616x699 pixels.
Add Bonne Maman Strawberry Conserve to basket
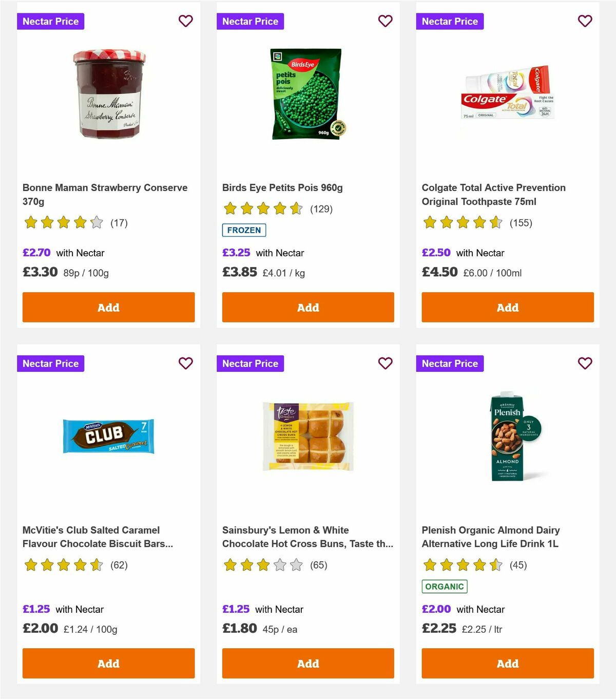click(x=108, y=307)
